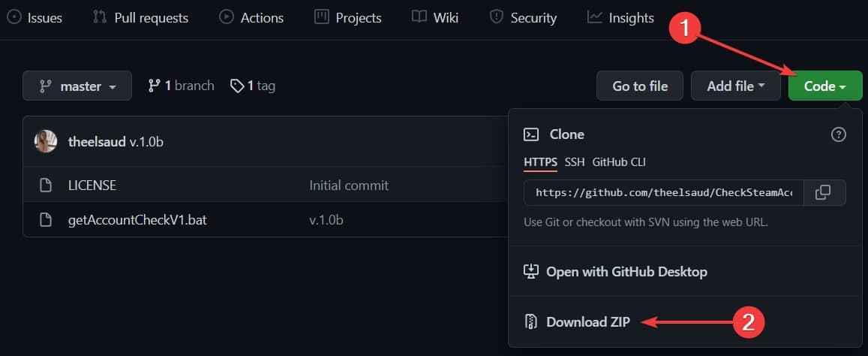Click the HTTPS clone URL field
This screenshot has width=868, height=356.
point(663,192)
